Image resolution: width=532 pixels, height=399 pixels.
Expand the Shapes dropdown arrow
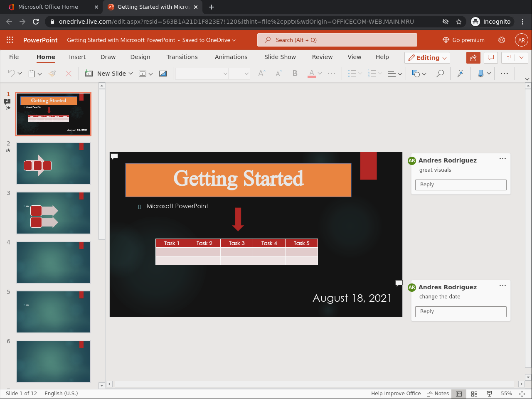pyautogui.click(x=424, y=74)
